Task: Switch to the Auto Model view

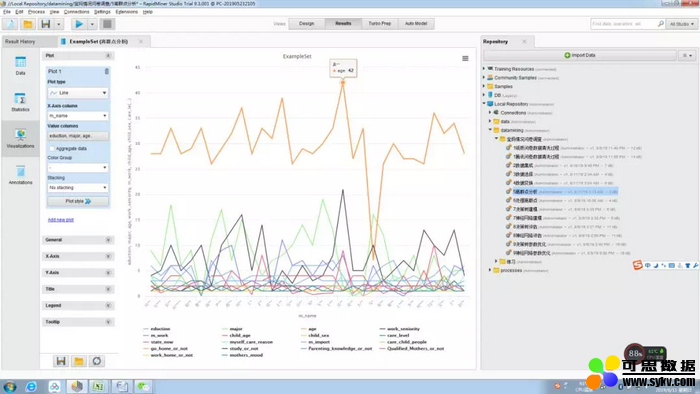Action: pyautogui.click(x=416, y=24)
